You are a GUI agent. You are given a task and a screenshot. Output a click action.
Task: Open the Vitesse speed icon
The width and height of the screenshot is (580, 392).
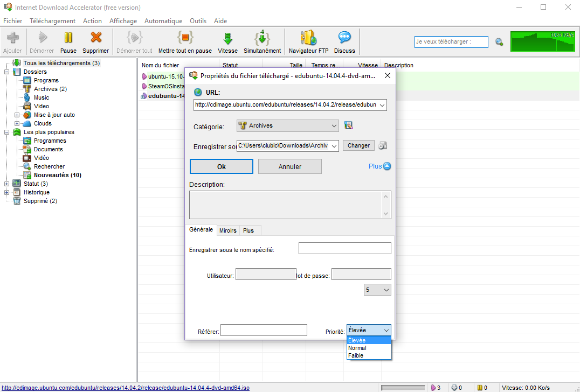tap(227, 38)
